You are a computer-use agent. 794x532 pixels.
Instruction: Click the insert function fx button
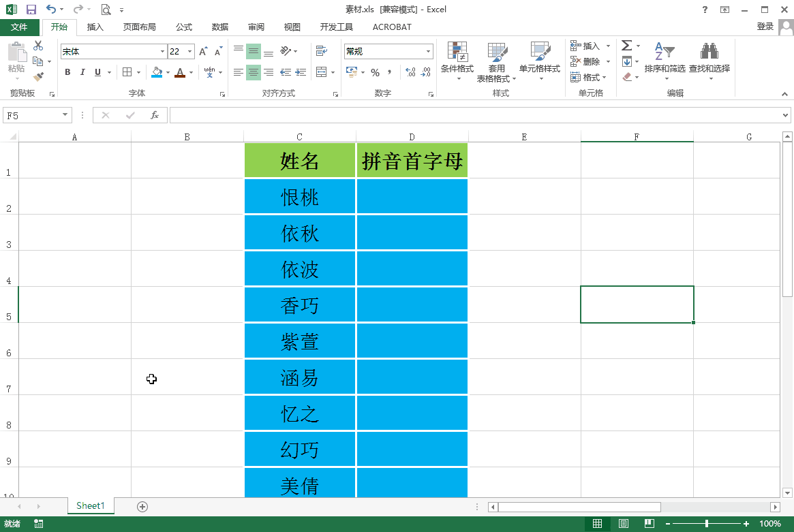point(155,115)
